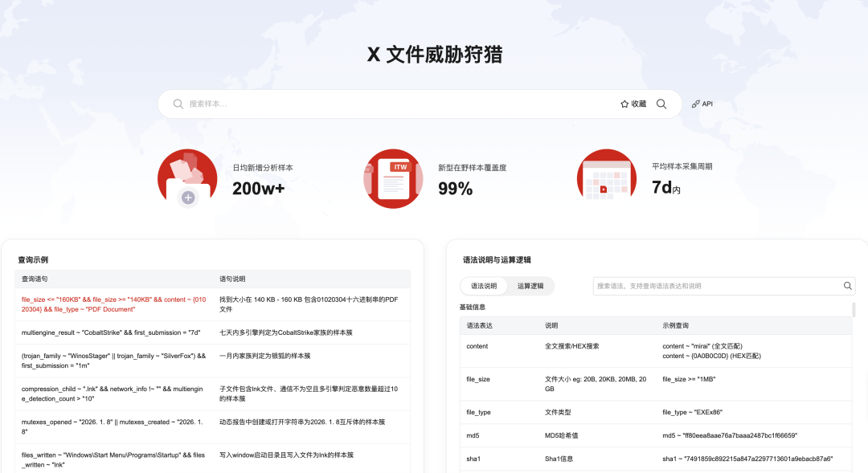This screenshot has height=473, width=868.
Task: Click example query file_type ~ "EXEx86"
Action: point(693,412)
